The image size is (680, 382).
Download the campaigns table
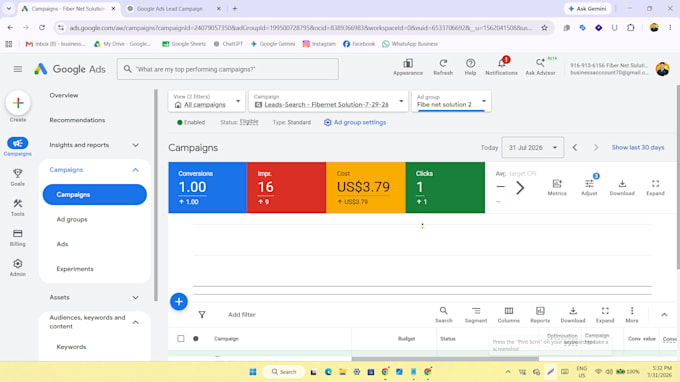click(573, 315)
